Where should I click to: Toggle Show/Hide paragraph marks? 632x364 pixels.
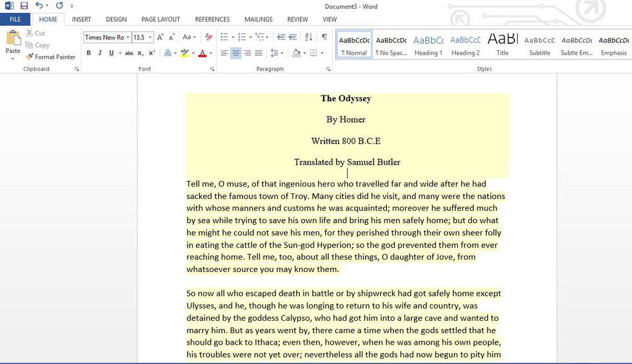[324, 37]
